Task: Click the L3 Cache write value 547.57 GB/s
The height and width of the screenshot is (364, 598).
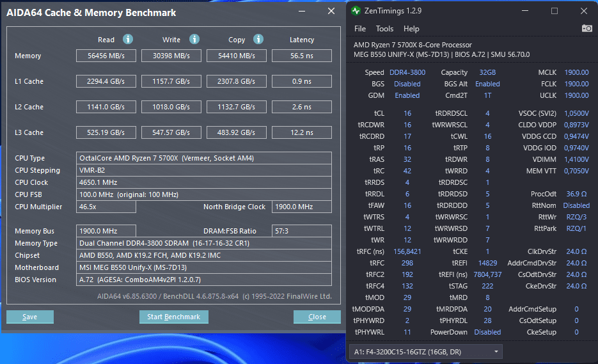Action: point(171,132)
